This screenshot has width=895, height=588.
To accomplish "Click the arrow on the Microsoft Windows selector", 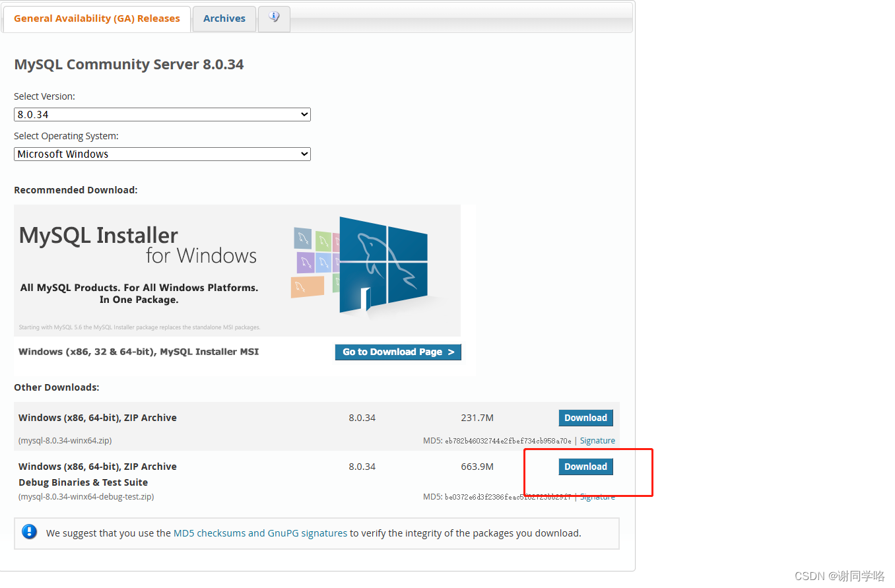I will click(304, 154).
